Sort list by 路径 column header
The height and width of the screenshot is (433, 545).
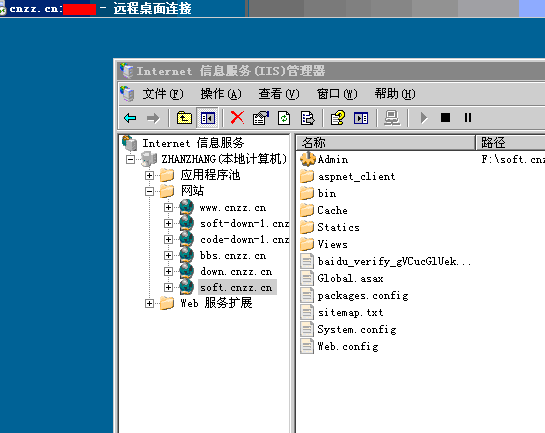(x=510, y=142)
